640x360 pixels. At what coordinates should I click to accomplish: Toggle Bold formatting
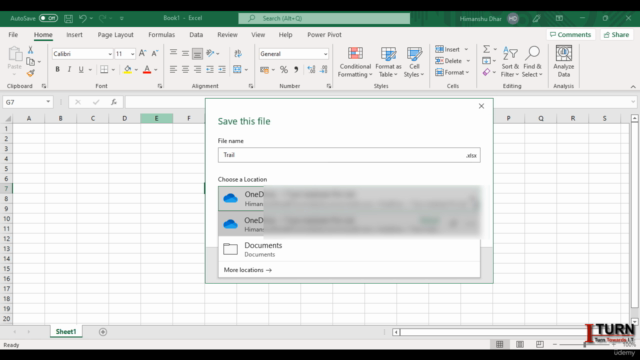pos(58,69)
